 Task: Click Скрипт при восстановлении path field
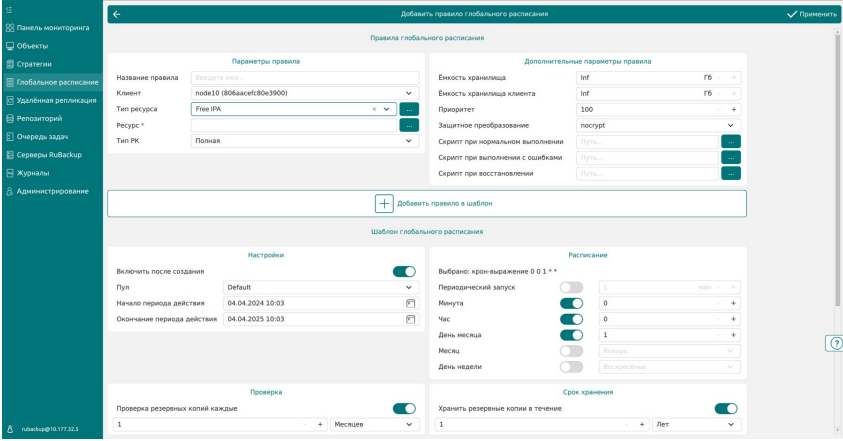coord(648,174)
